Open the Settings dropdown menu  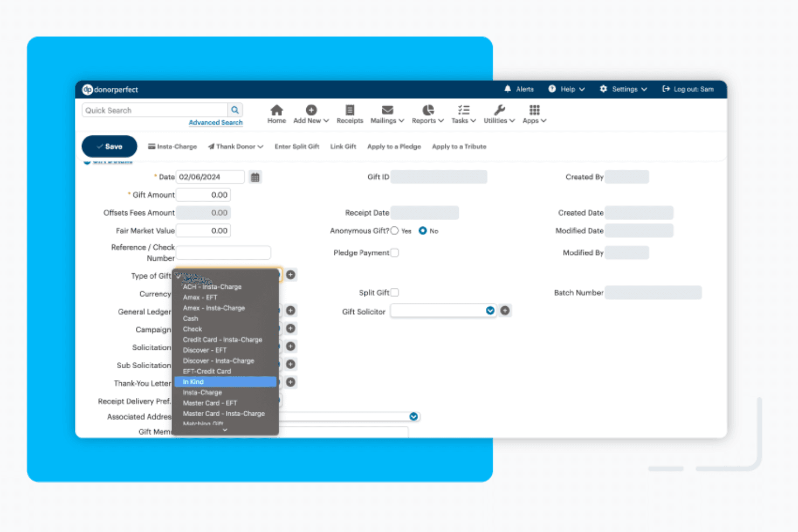pos(623,89)
